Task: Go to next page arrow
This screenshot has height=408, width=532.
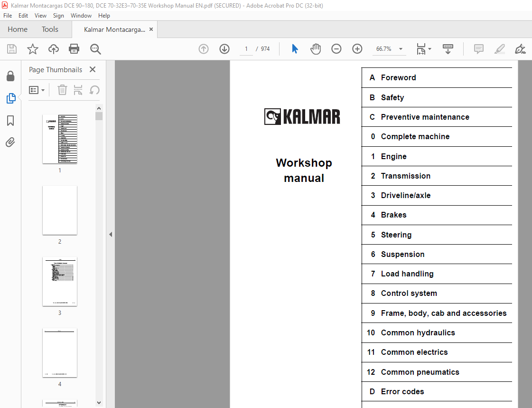Action: [x=224, y=49]
